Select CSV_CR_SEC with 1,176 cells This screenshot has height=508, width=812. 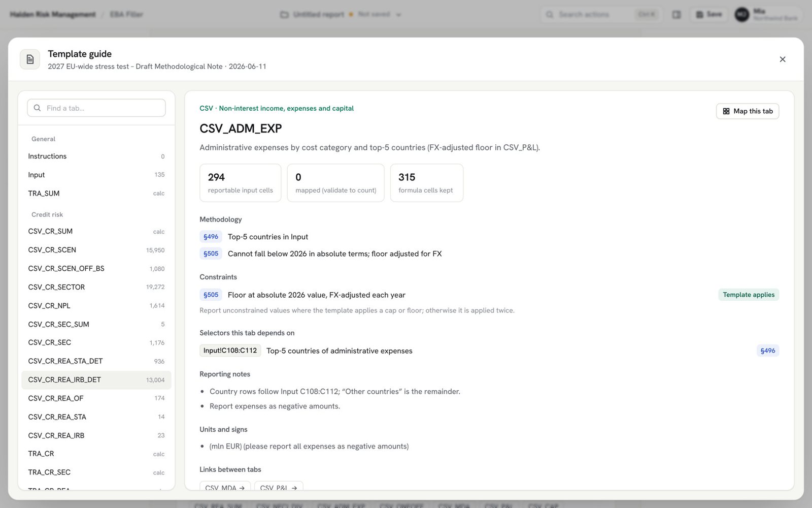96,342
